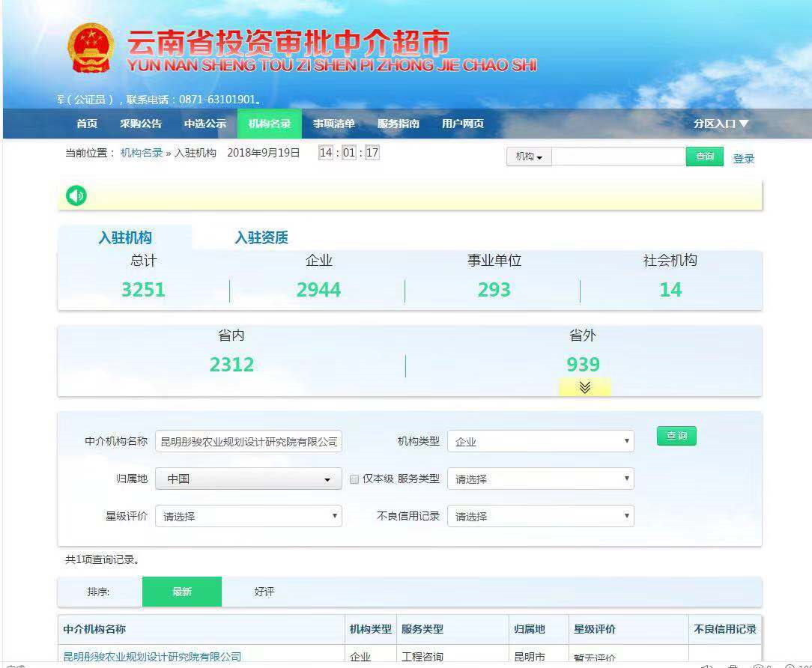
Task: Click inside the 中介机构名称 input field
Action: tap(247, 441)
